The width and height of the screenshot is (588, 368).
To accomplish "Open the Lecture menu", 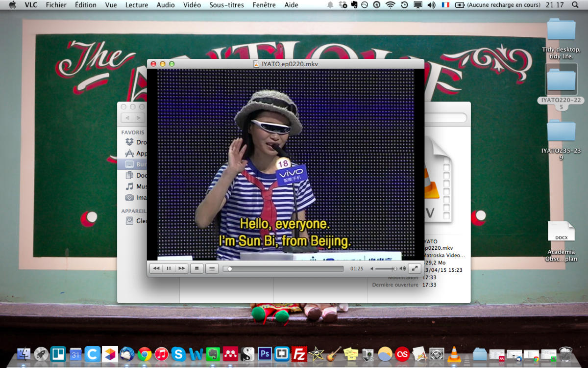I will click(136, 5).
